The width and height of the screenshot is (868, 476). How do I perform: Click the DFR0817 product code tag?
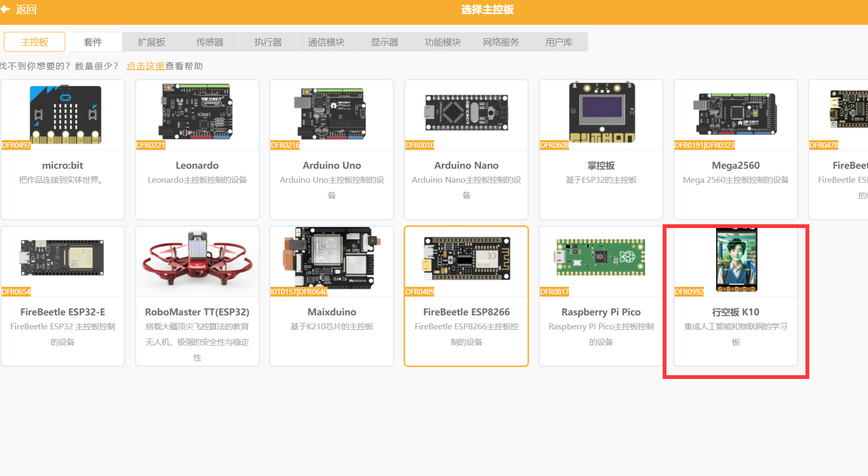(554, 292)
